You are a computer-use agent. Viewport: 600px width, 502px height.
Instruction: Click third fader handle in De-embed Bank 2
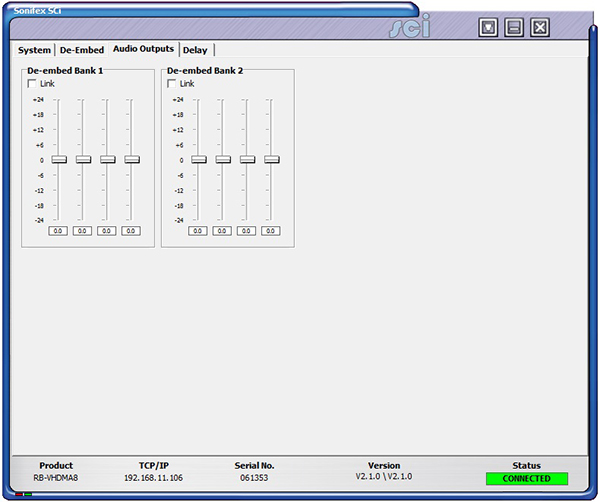pos(247,159)
